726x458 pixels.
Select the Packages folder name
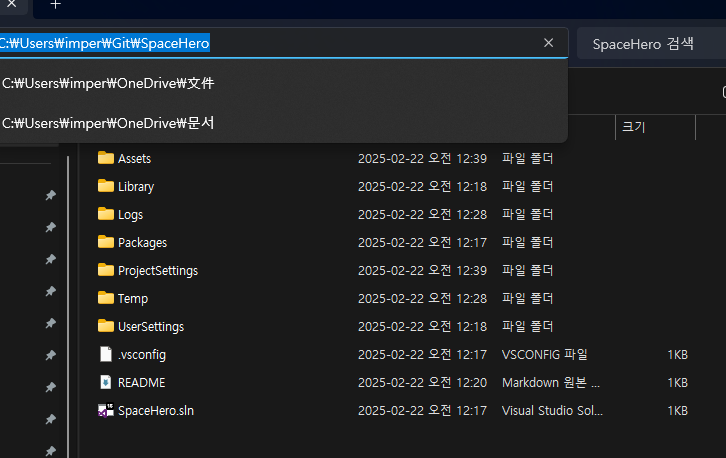[142, 243]
